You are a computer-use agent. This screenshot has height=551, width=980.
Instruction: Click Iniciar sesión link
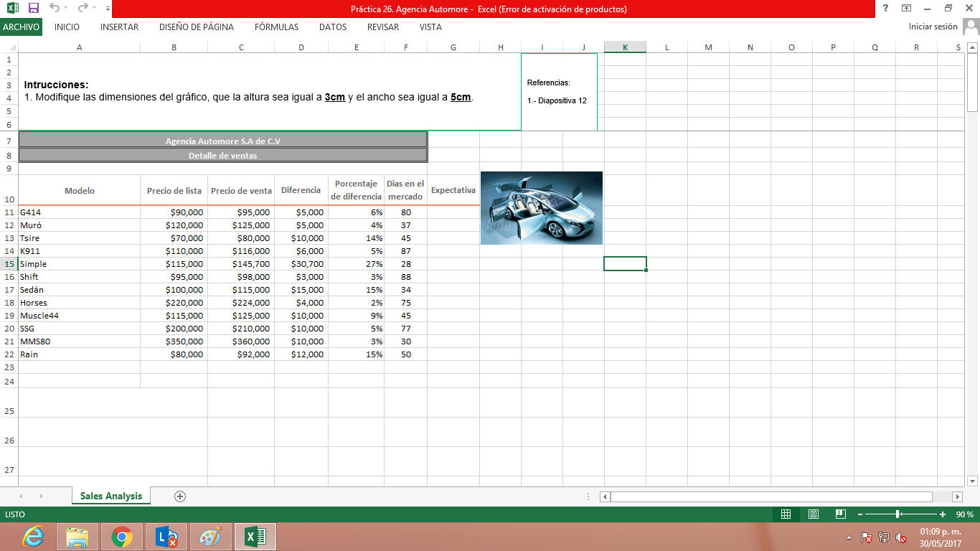coord(933,27)
